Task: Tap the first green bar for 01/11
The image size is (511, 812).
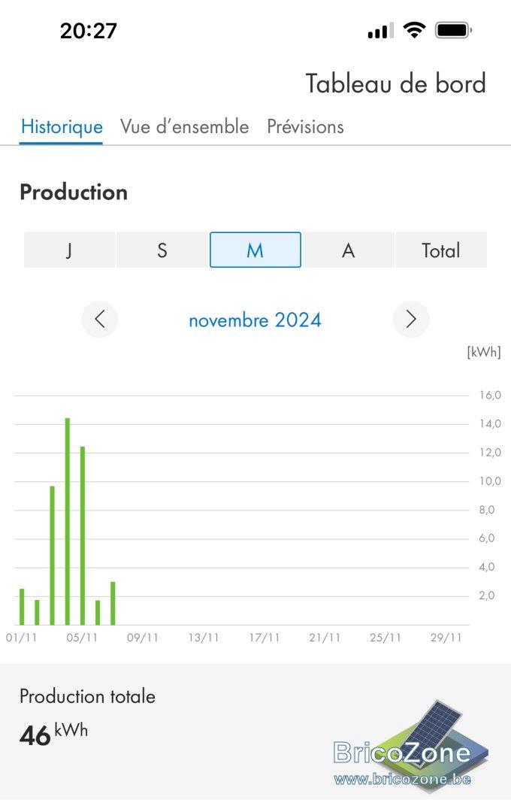Action: pyautogui.click(x=22, y=607)
